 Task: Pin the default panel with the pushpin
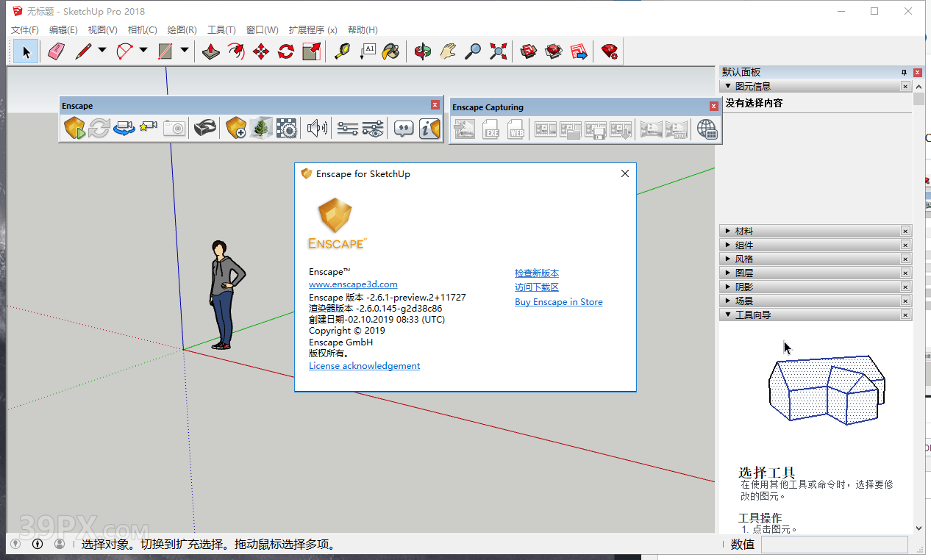point(903,72)
